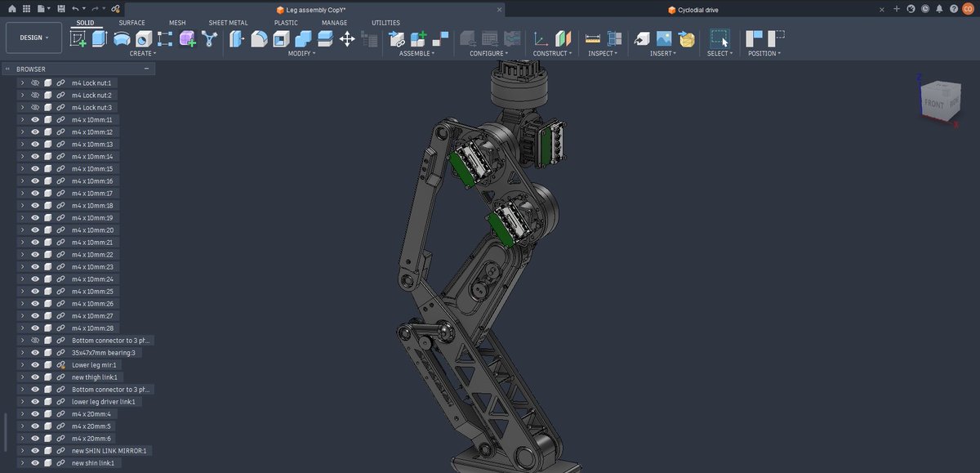The width and height of the screenshot is (980, 473).
Task: Click the Construct axis icon
Action: pos(541,38)
